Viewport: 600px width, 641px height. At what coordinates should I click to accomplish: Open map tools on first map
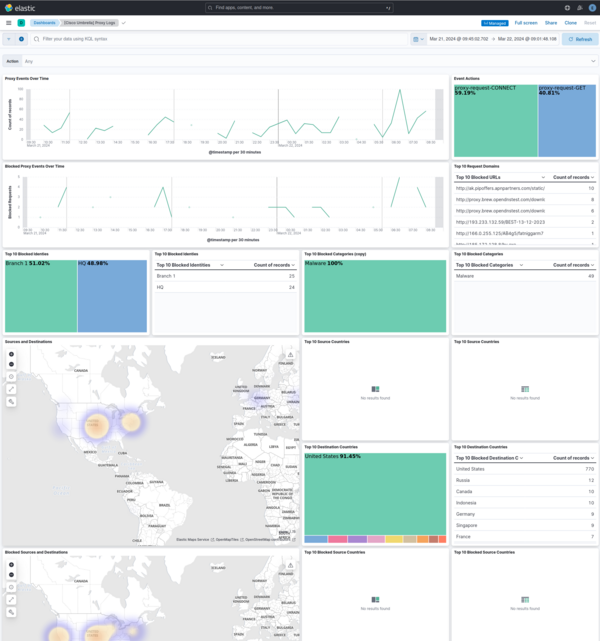[11, 401]
